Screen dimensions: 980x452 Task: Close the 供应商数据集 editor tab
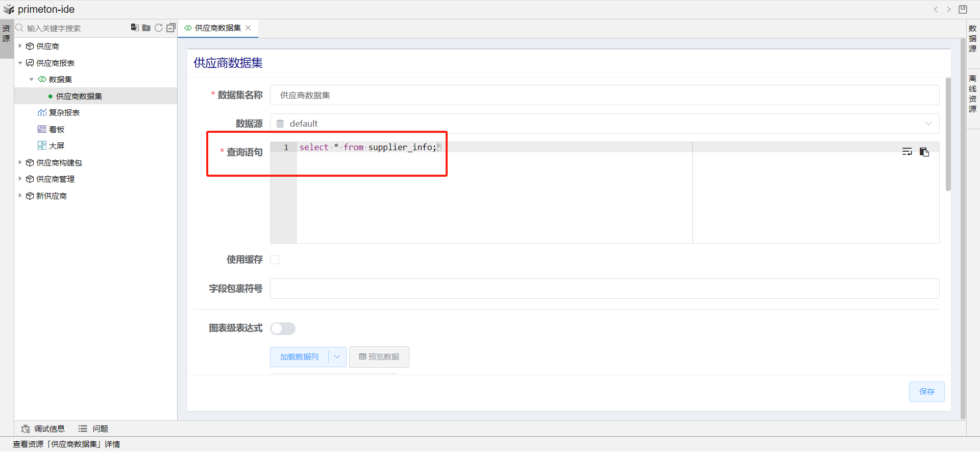click(249, 28)
